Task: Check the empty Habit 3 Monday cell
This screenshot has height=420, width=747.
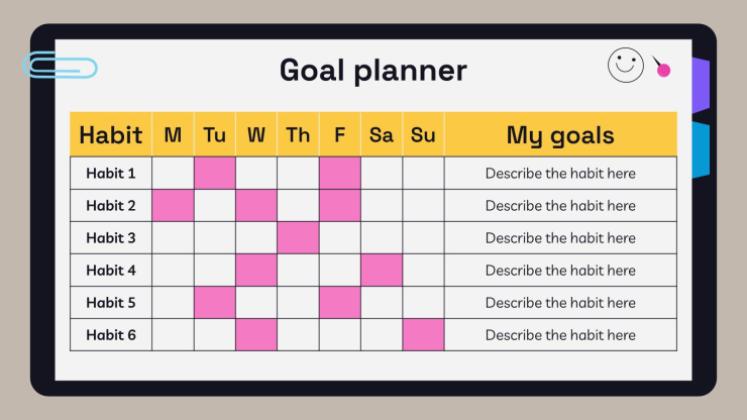Action: 173,238
